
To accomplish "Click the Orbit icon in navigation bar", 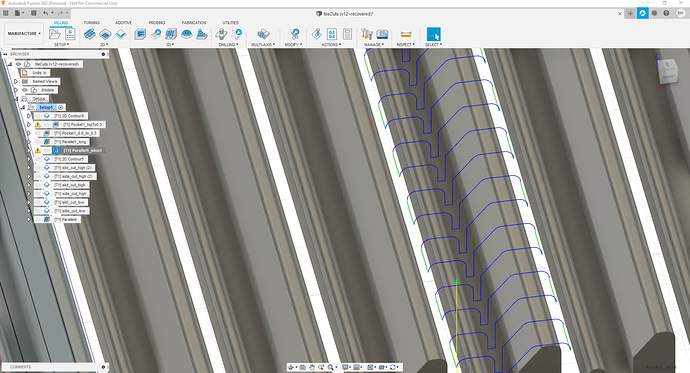I will (290, 367).
